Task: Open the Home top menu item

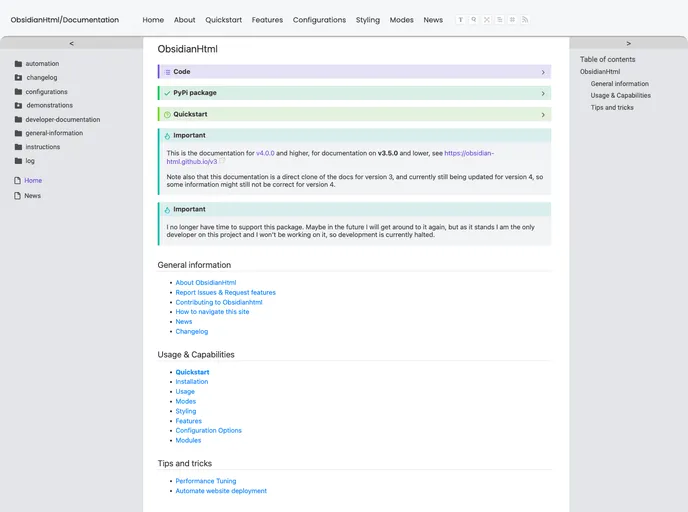Action: coord(153,20)
